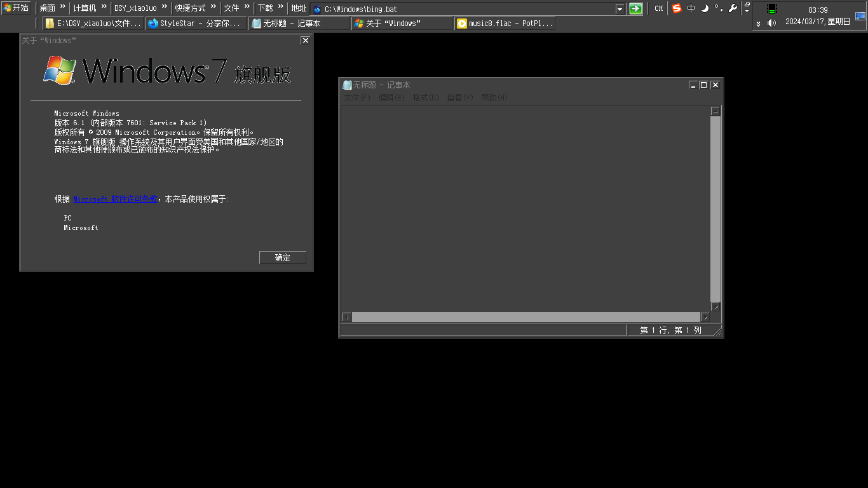This screenshot has height=488, width=868.
Task: Switch to 无标题 - 记事本 taskbar button
Action: coord(299,24)
